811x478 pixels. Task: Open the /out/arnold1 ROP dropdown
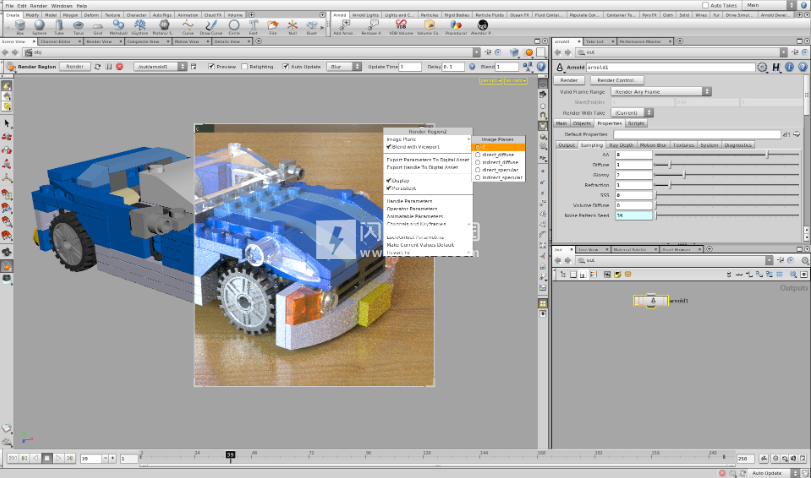click(160, 67)
